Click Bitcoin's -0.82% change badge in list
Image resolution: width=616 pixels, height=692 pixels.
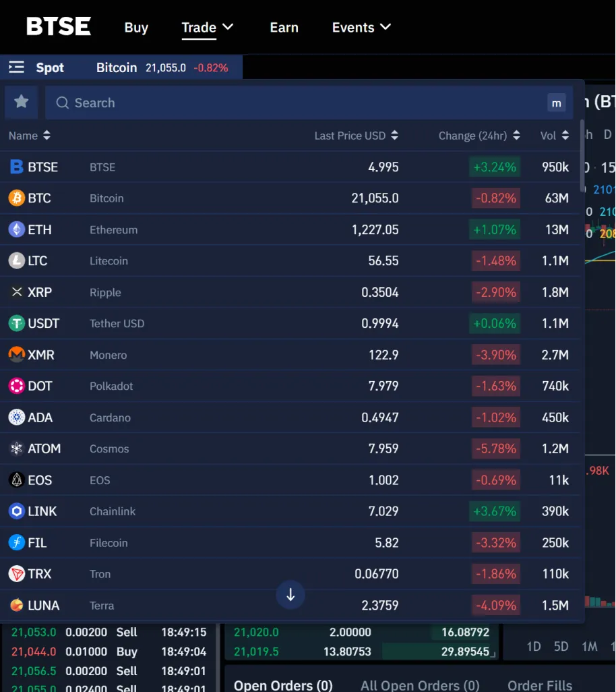495,198
